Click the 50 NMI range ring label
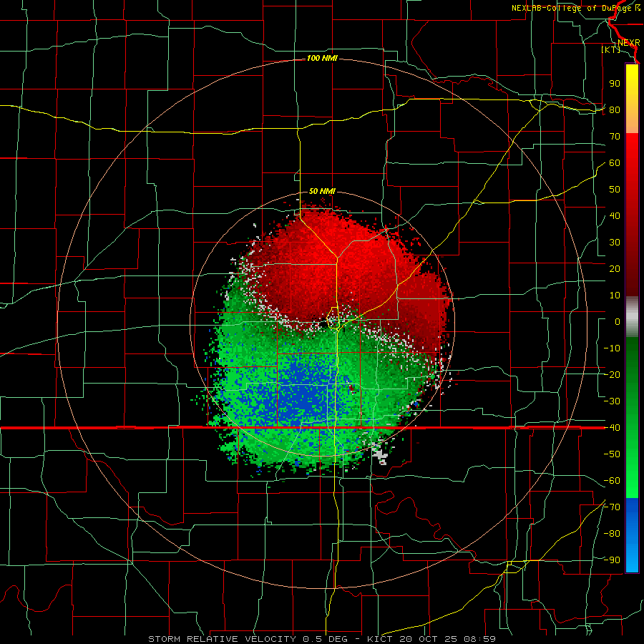644x644 pixels. click(322, 191)
